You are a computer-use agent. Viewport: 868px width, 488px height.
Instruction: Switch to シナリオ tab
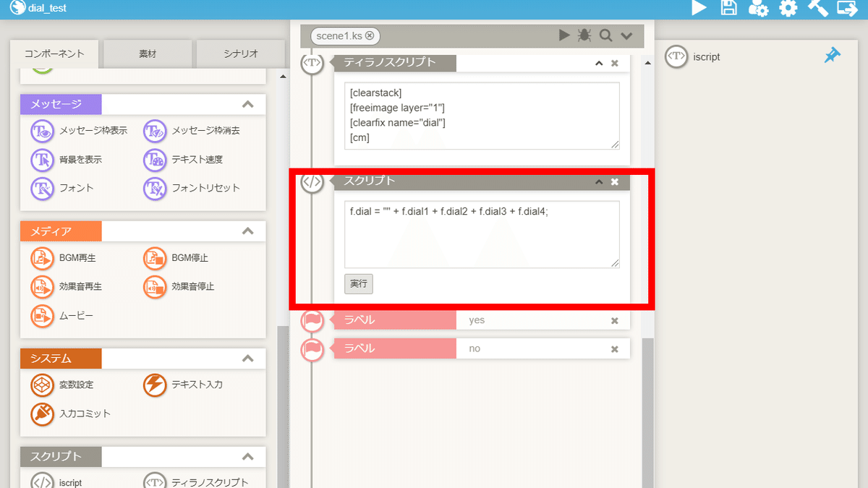[x=240, y=53]
